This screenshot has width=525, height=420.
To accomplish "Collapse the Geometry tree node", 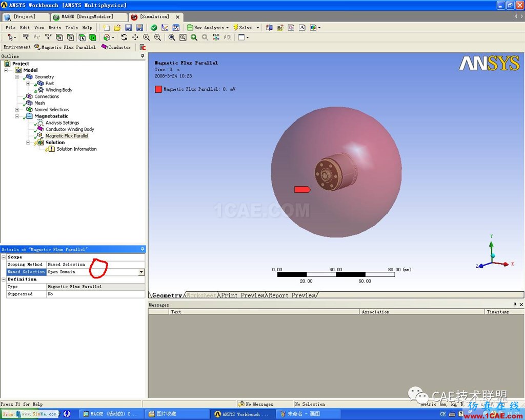I will point(17,77).
